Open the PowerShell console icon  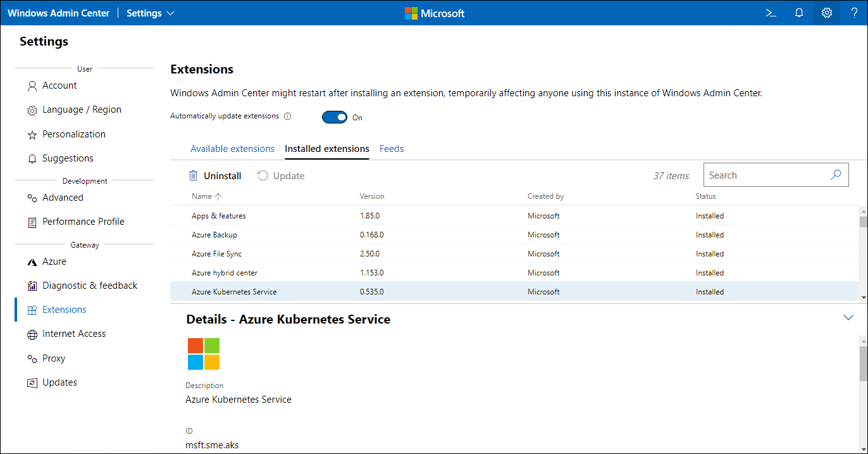point(771,13)
